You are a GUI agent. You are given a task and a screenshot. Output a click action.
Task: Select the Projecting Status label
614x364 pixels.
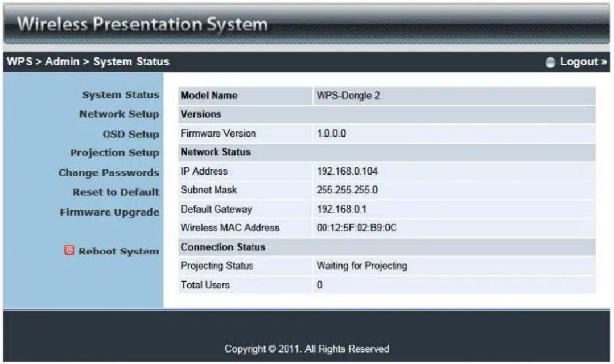(x=217, y=266)
